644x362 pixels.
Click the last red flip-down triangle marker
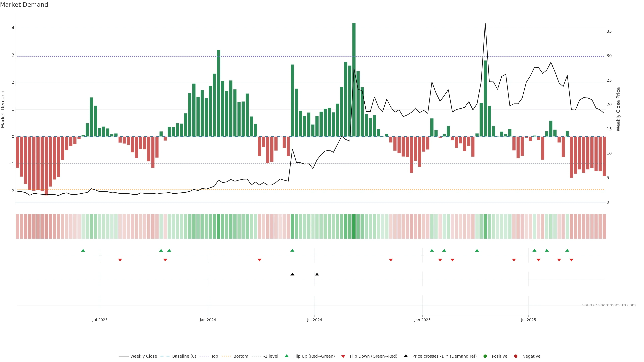click(x=571, y=260)
